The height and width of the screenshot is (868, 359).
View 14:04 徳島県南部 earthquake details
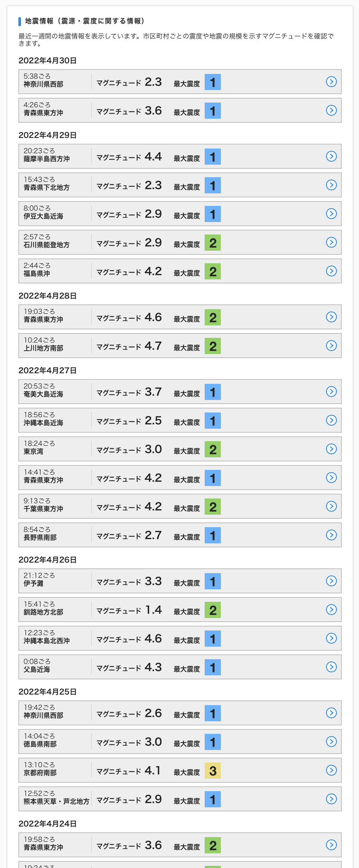[x=180, y=742]
